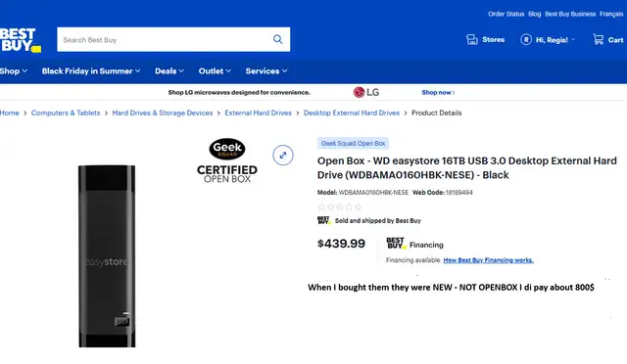Click the Geek Squad certified badge
Viewport: 627px width, 364px height.
click(x=227, y=160)
